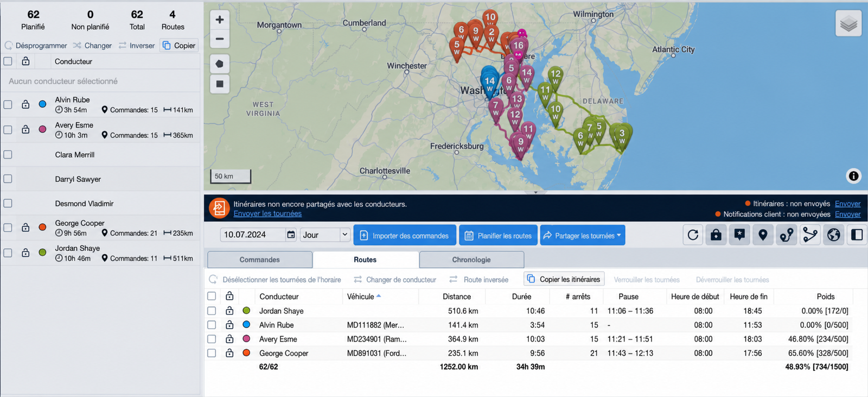Click the date field 10.07.2024
The height and width of the screenshot is (397, 868).
click(252, 235)
